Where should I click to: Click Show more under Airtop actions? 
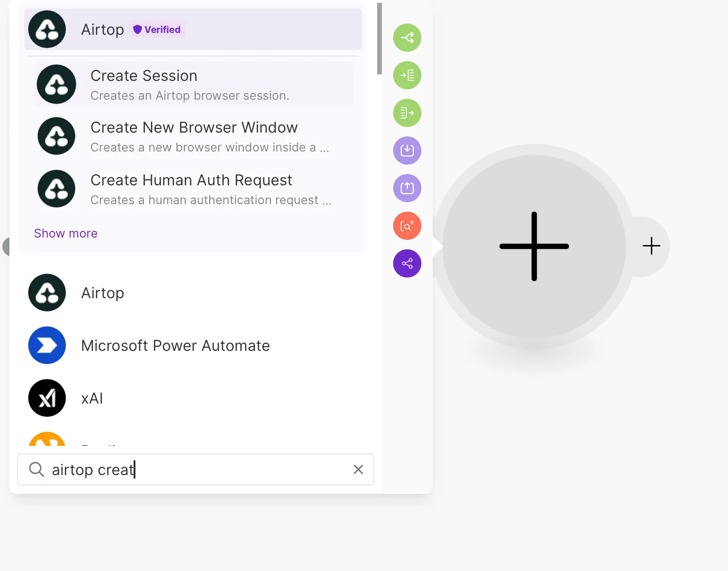66,233
